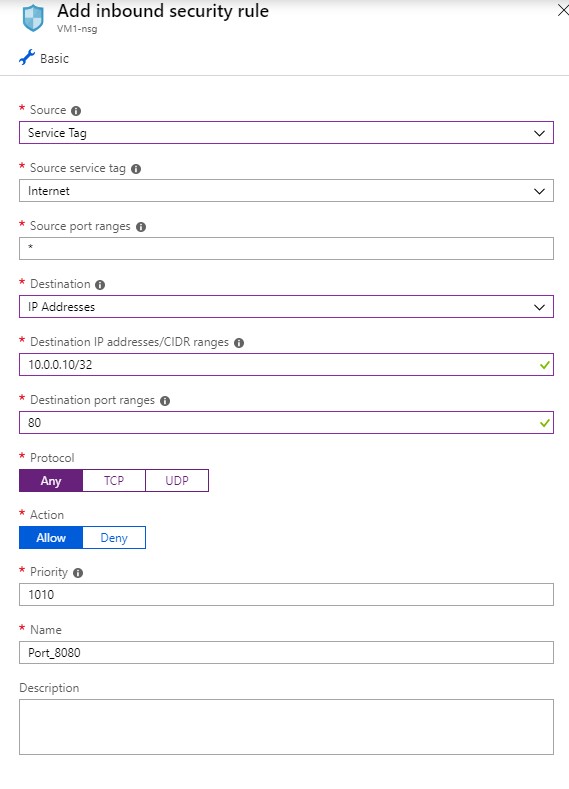Set the Action to Deny

click(x=114, y=538)
